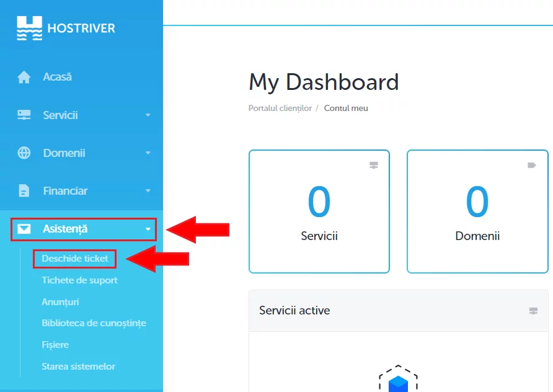Click the blue cube illustration

398,383
